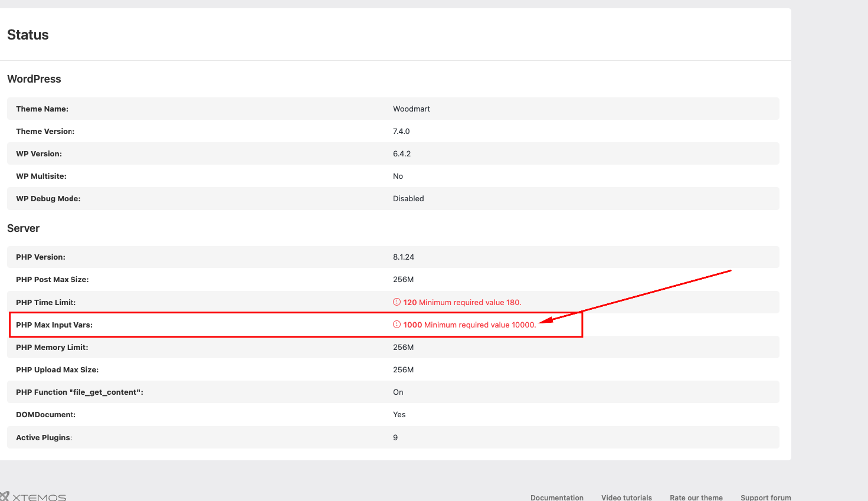Click the '120 Minimum required value 180.' warning text
The height and width of the screenshot is (501, 868).
click(463, 303)
